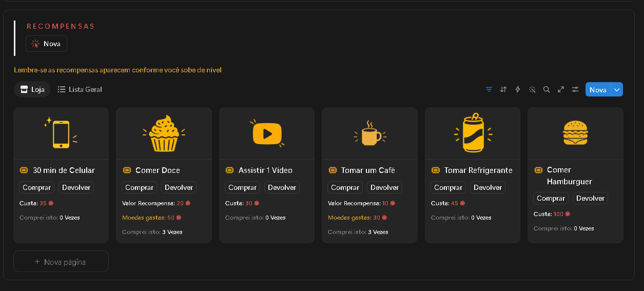Open the Comer Hamburguer title
This screenshot has width=644, height=291.
pos(570,176)
